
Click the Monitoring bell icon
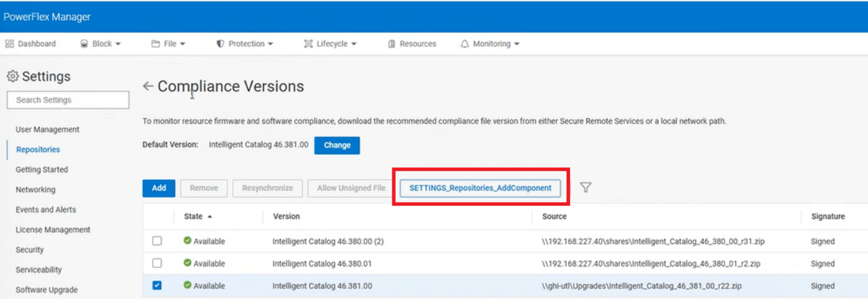(x=464, y=44)
